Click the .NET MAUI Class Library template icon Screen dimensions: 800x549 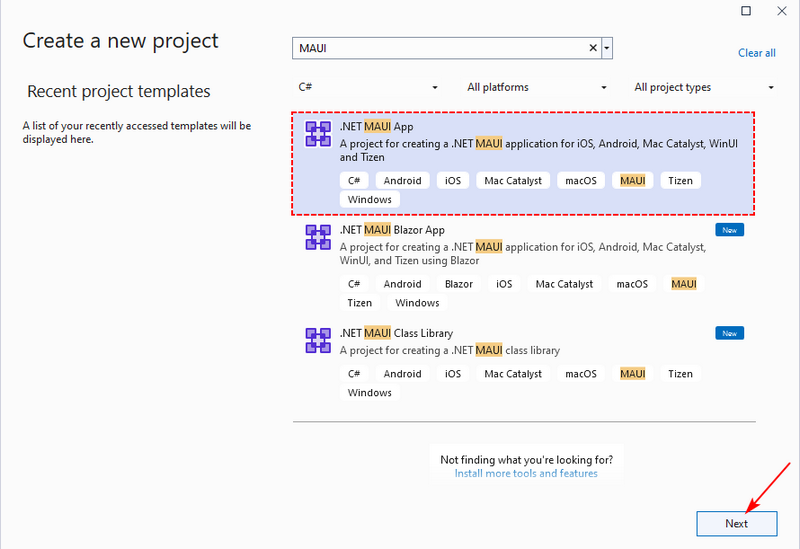pyautogui.click(x=318, y=340)
